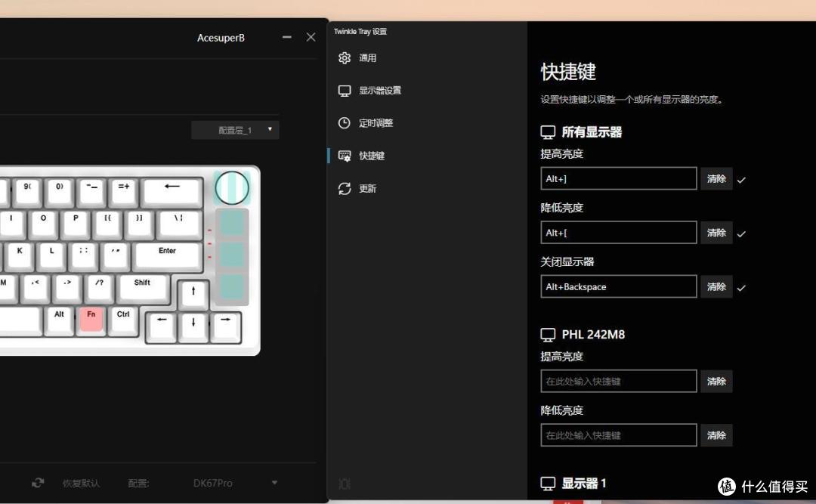816x504 pixels.
Task: Open the 更新 updates tab
Action: click(367, 188)
